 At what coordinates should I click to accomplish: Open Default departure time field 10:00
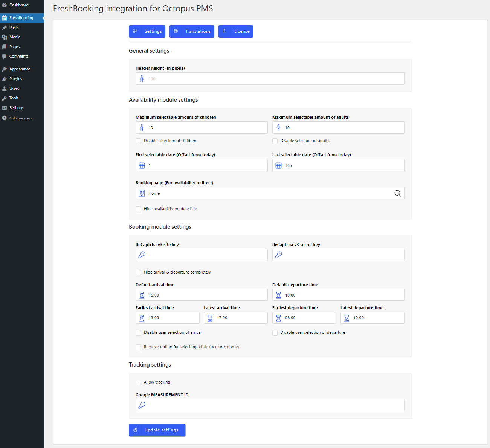click(338, 295)
